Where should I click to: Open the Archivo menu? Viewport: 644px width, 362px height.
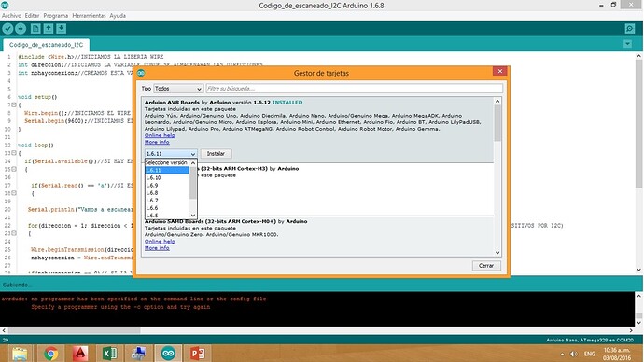11,16
